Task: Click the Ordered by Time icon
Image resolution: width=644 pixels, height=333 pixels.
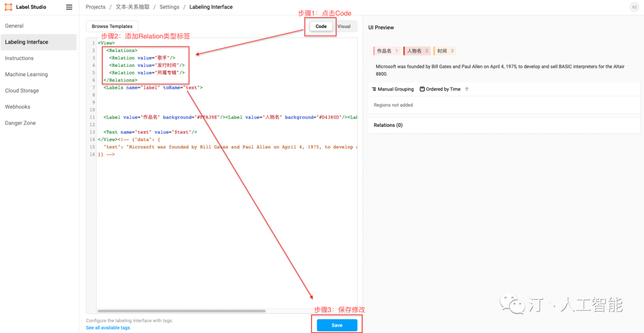Action: pyautogui.click(x=422, y=89)
